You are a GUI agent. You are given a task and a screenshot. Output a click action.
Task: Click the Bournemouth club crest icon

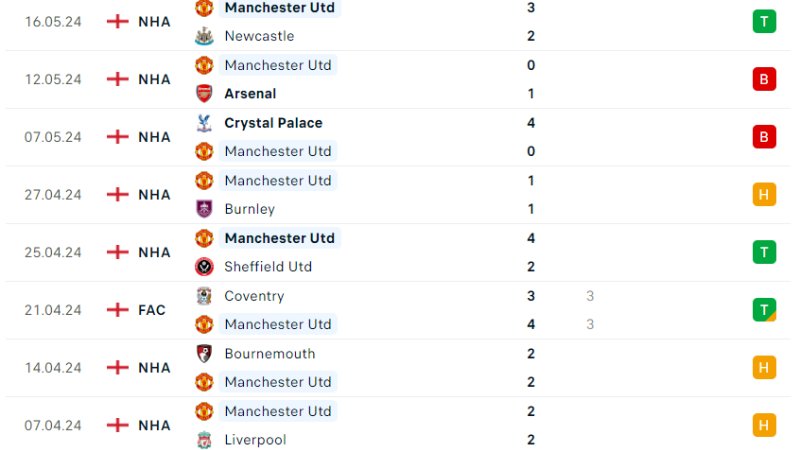pos(204,354)
